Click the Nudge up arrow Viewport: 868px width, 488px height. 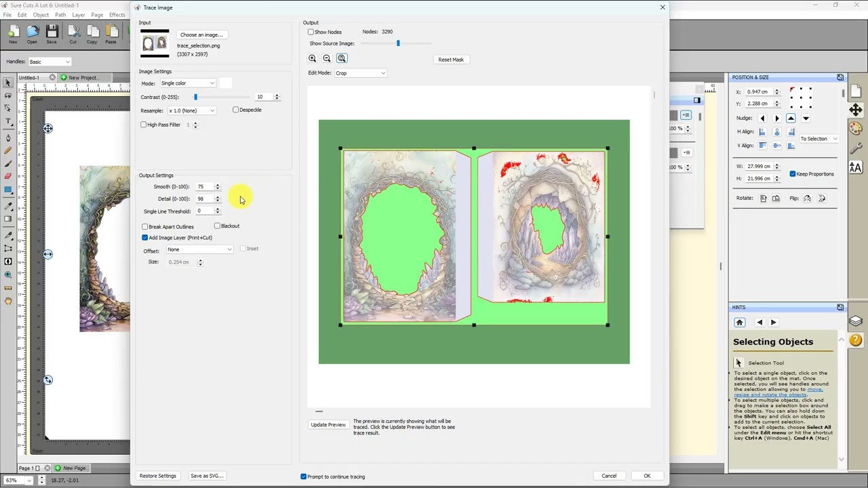791,119
